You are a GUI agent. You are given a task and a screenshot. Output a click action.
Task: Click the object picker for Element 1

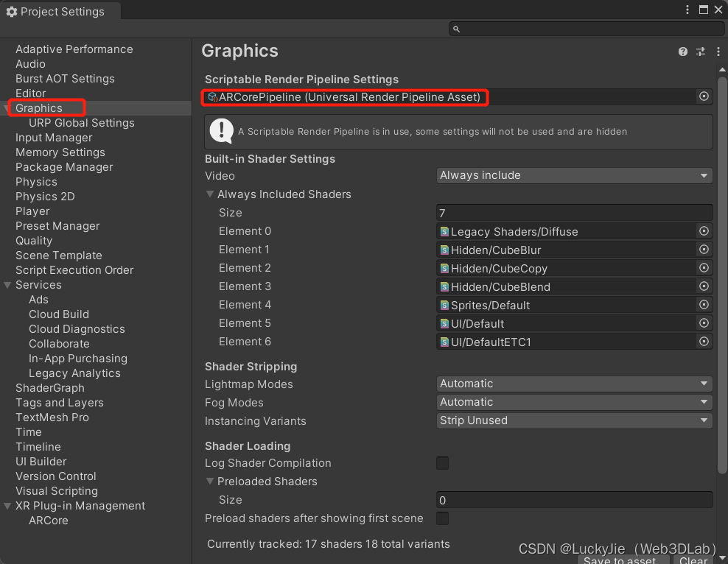pos(704,250)
